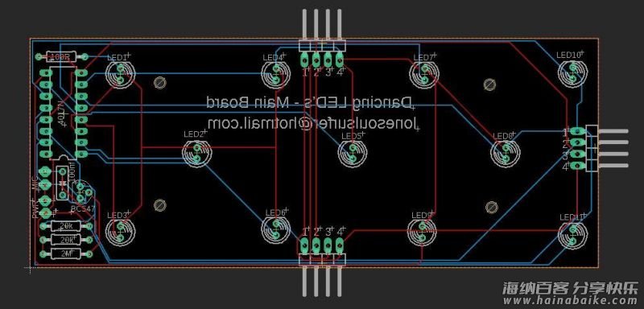Select the 4017N IC package
This screenshot has width=644, height=309.
(x=63, y=113)
